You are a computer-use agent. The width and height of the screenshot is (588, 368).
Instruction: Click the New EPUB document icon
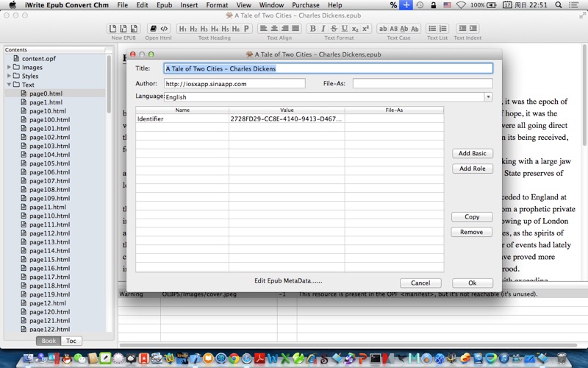(112, 29)
